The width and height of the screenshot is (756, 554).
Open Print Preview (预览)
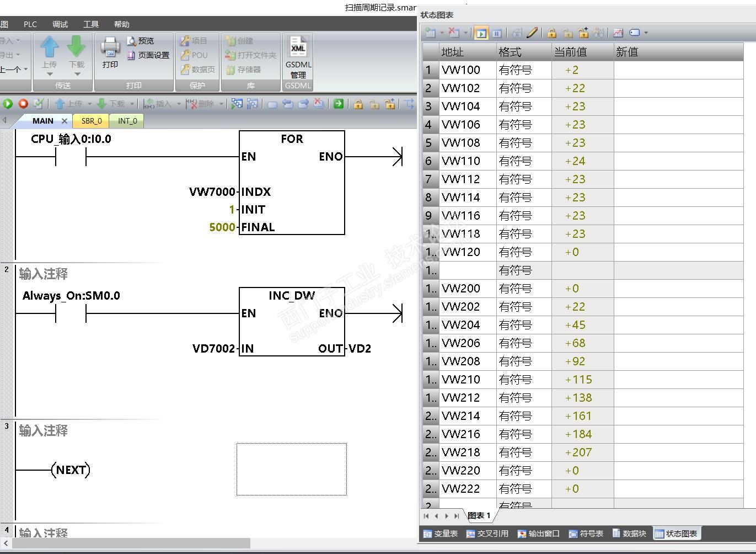point(141,41)
